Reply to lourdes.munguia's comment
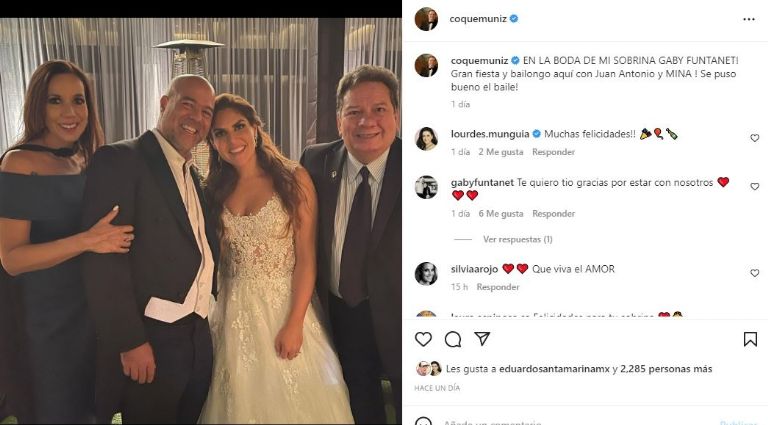The width and height of the screenshot is (768, 425). pyautogui.click(x=553, y=152)
